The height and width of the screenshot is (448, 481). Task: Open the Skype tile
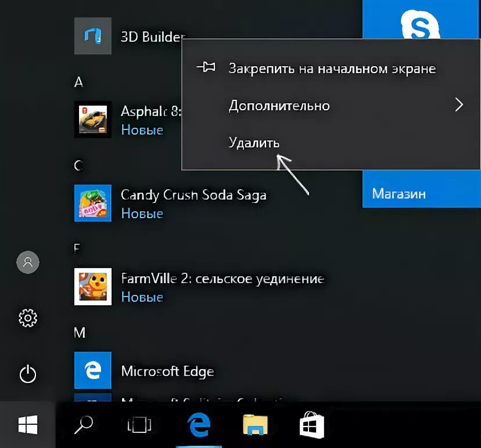click(422, 20)
